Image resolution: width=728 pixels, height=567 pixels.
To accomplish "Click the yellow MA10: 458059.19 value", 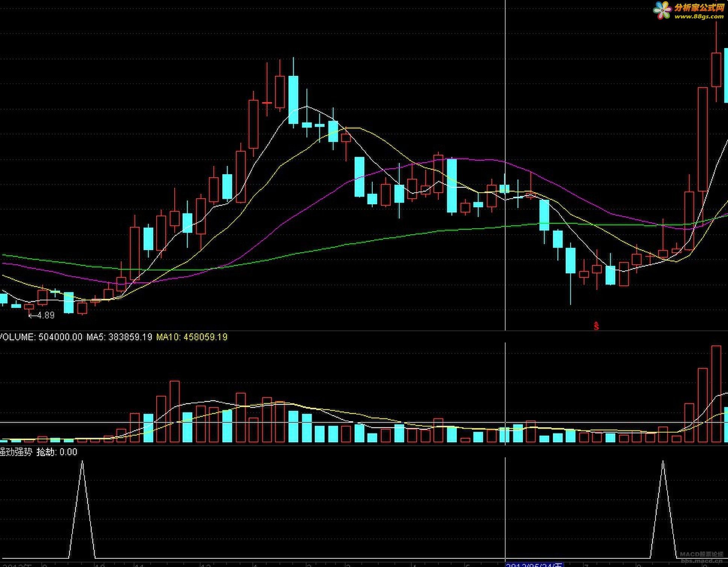I will coord(192,337).
